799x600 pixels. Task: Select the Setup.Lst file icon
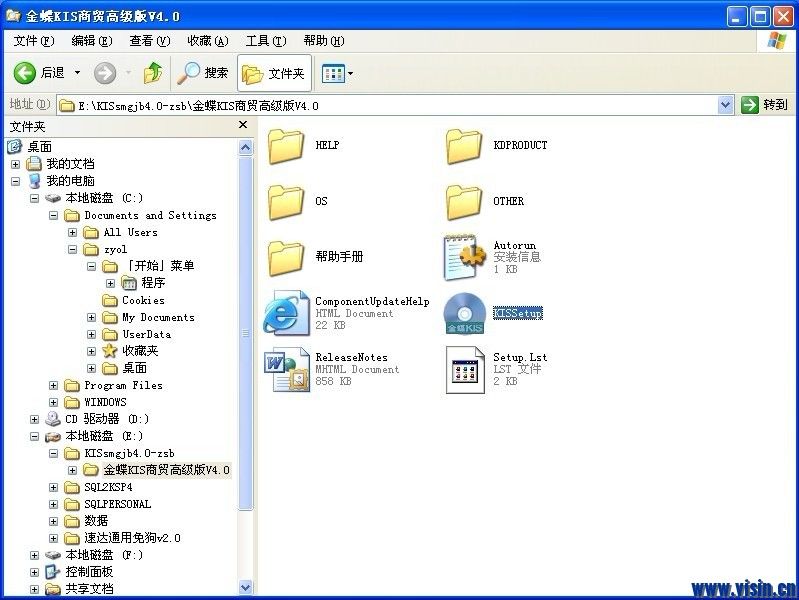[465, 370]
